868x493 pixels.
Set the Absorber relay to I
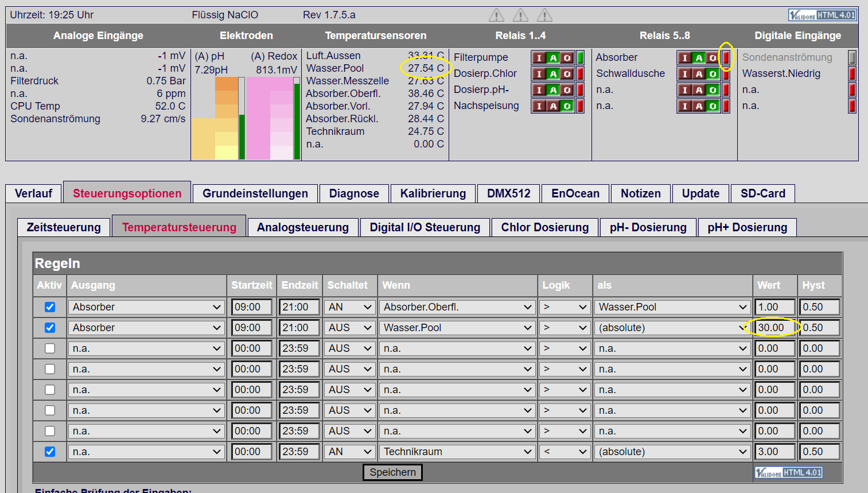(x=685, y=57)
